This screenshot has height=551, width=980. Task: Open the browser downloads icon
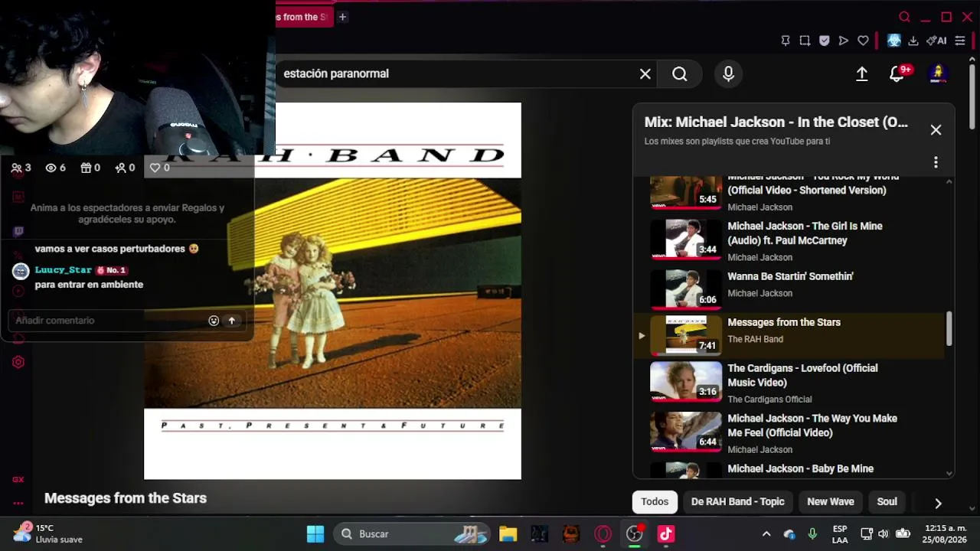click(913, 41)
